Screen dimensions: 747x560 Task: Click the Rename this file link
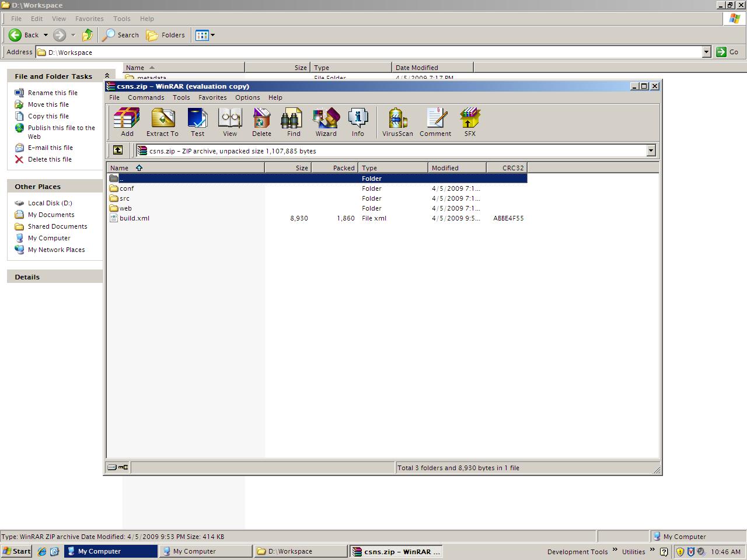[53, 93]
